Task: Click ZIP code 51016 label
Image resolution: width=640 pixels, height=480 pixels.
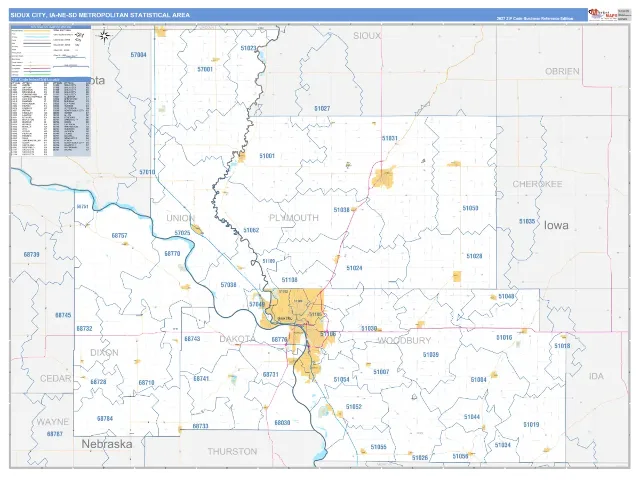Action: point(504,338)
